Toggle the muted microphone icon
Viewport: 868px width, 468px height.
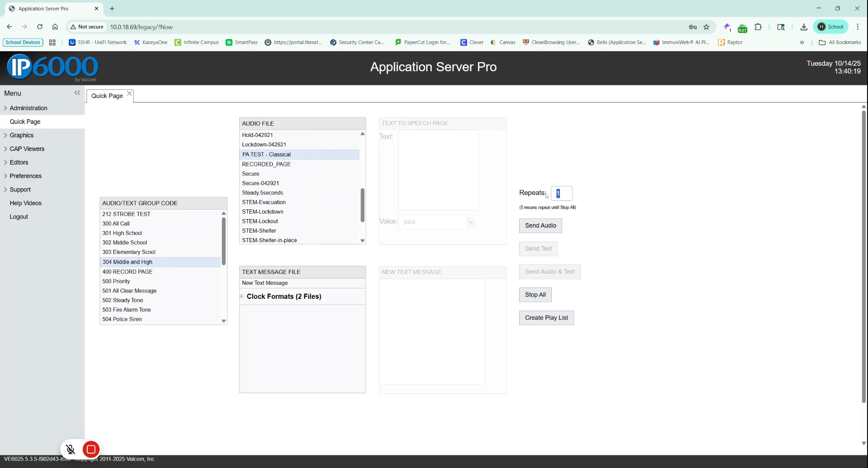(x=71, y=449)
